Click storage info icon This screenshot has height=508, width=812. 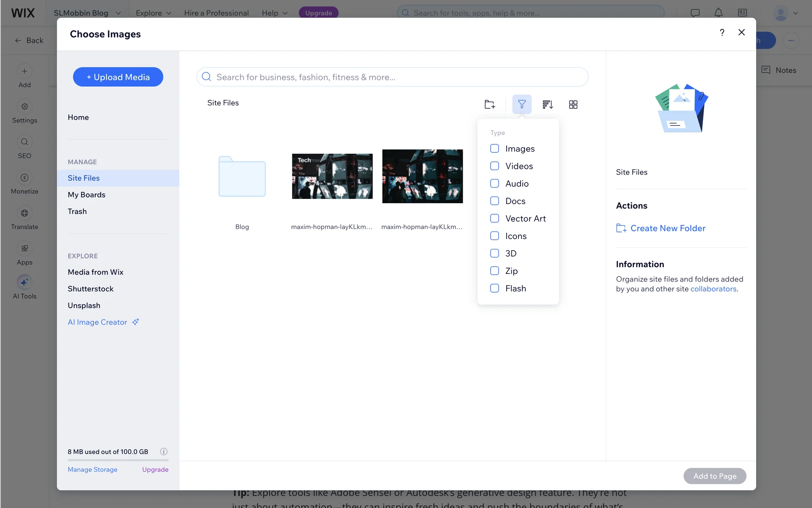[x=164, y=451]
